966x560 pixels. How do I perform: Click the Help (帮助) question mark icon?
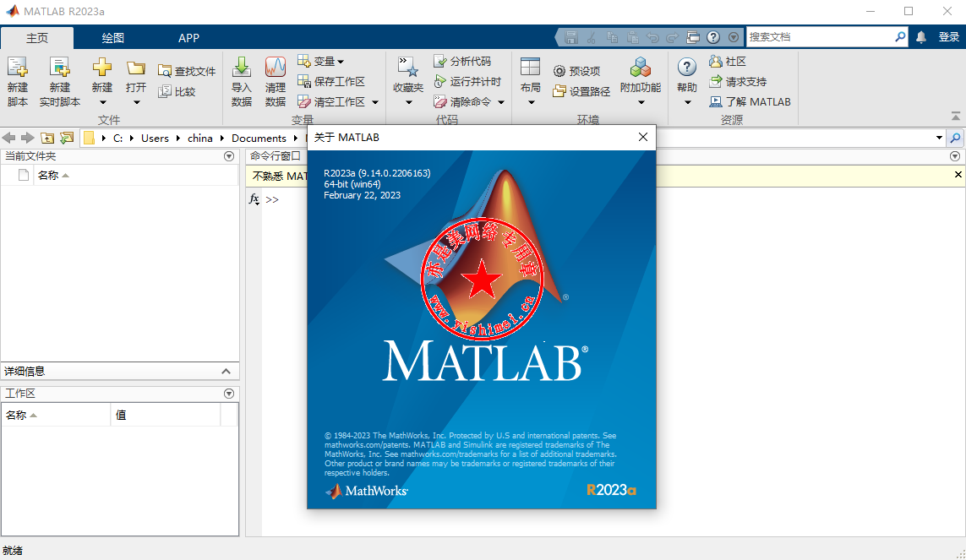687,67
